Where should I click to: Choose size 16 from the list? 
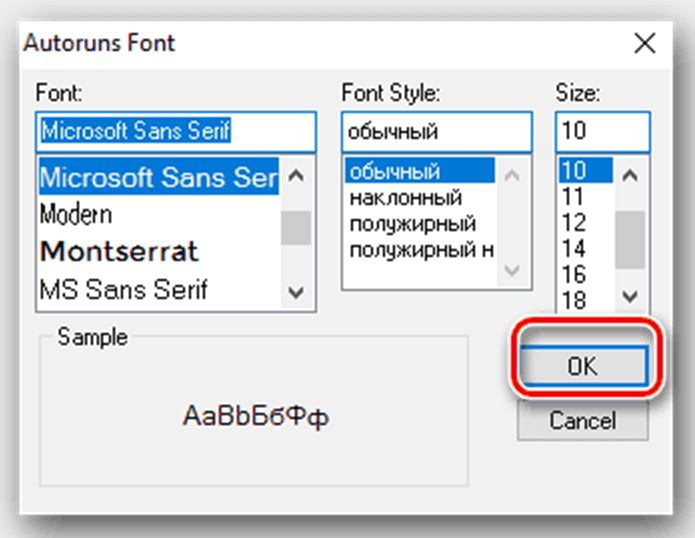574,275
